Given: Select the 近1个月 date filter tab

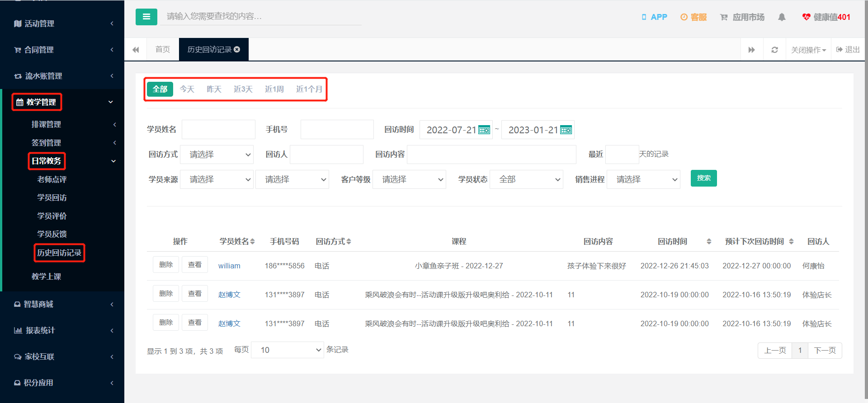Looking at the screenshot, I should coord(309,89).
